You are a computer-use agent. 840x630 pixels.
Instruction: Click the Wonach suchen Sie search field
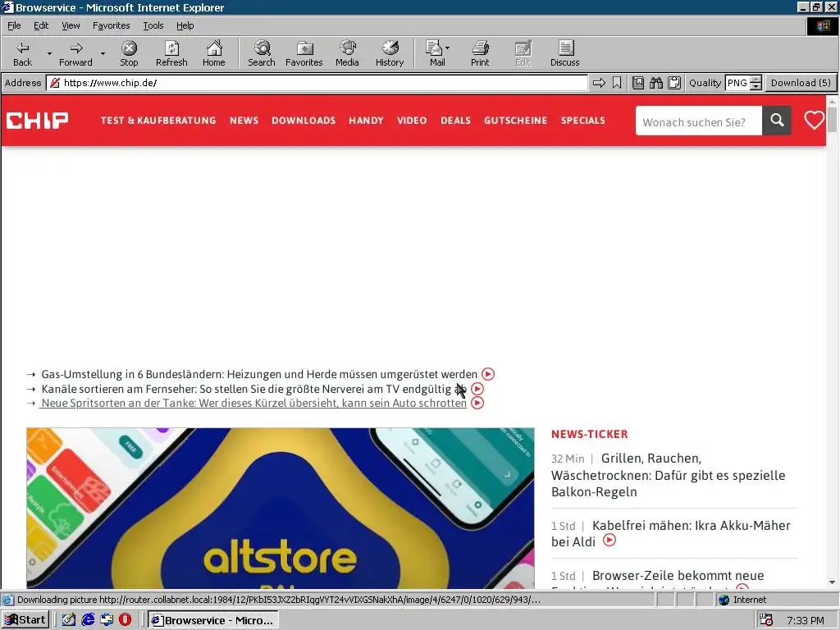pyautogui.click(x=699, y=121)
